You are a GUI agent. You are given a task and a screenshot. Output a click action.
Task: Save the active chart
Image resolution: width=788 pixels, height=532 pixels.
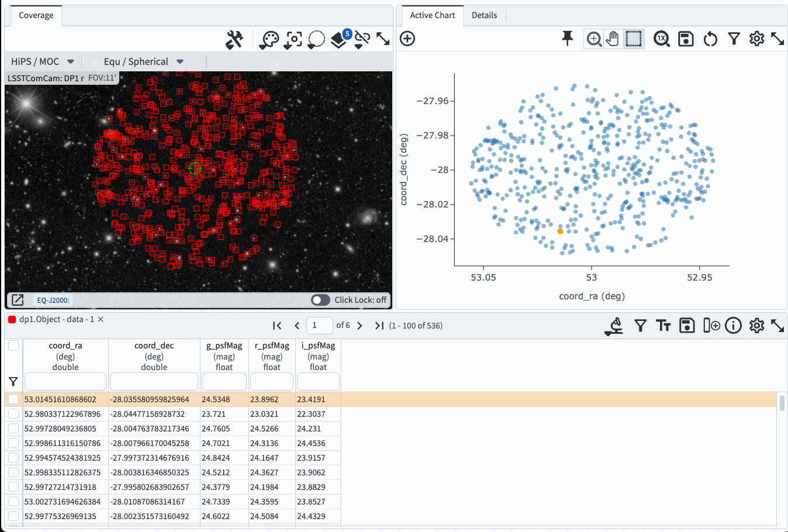click(686, 39)
